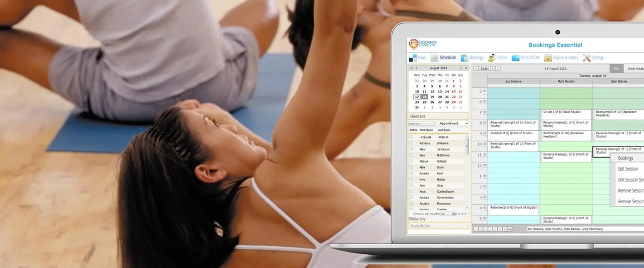Open the Reports & Letters folder icon
This screenshot has width=644, height=268.
pyautogui.click(x=548, y=58)
